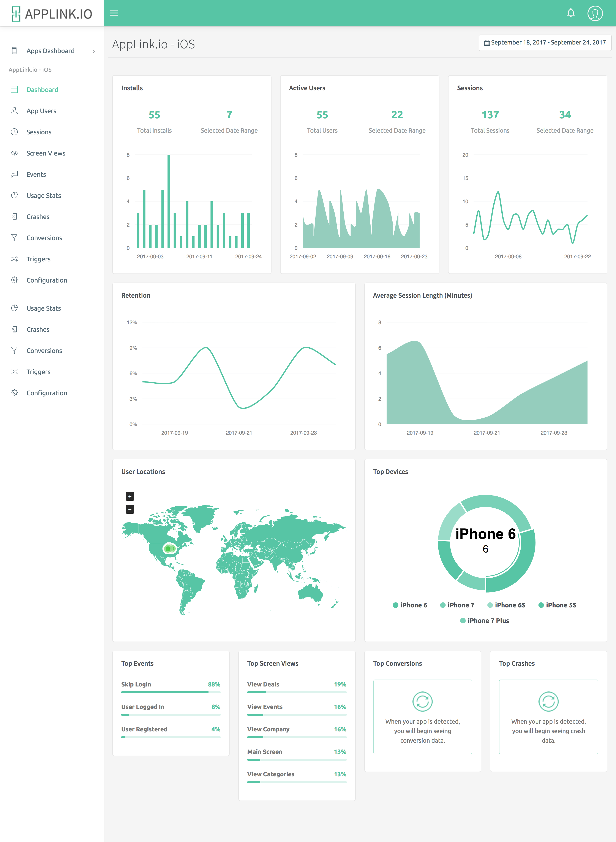The image size is (616, 842).
Task: Open the user profile avatar icon
Action: 595,13
